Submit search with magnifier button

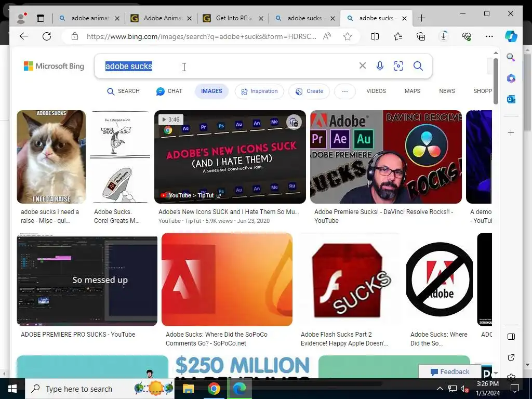click(418, 66)
